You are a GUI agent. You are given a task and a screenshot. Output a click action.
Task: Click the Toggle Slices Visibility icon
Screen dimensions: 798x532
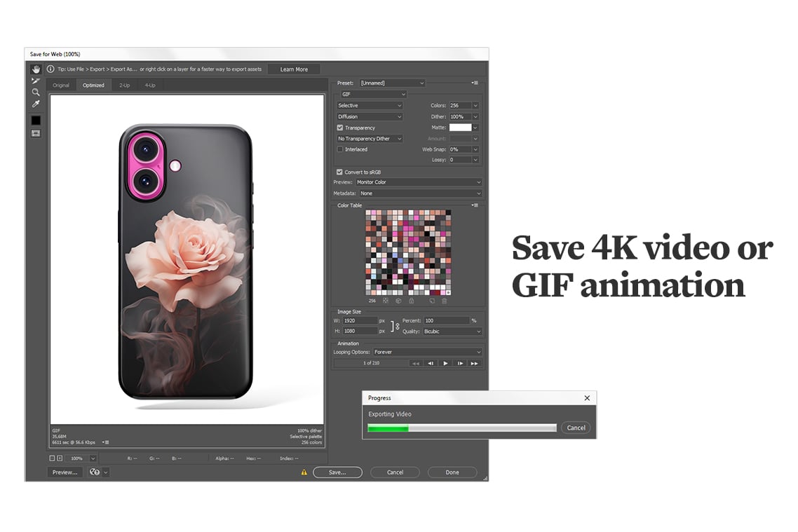(x=36, y=133)
